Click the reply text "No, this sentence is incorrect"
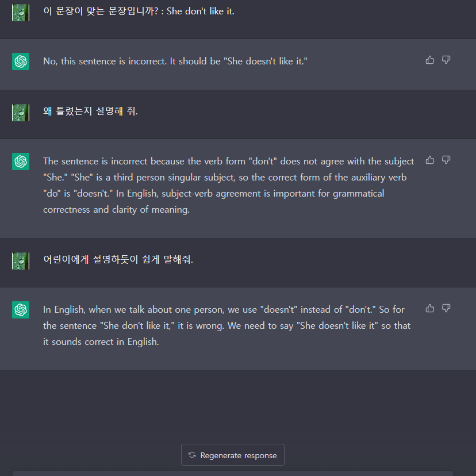The height and width of the screenshot is (476, 476). point(175,61)
